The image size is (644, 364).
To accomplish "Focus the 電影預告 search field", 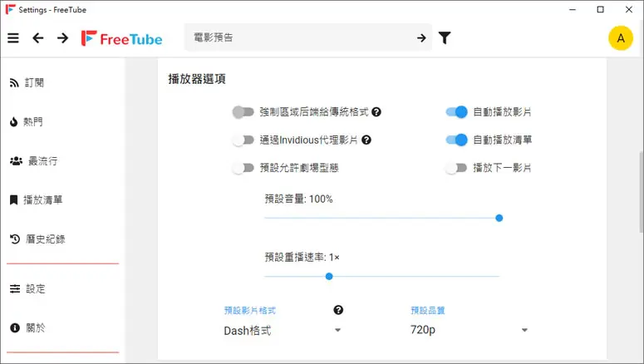I will pos(300,37).
